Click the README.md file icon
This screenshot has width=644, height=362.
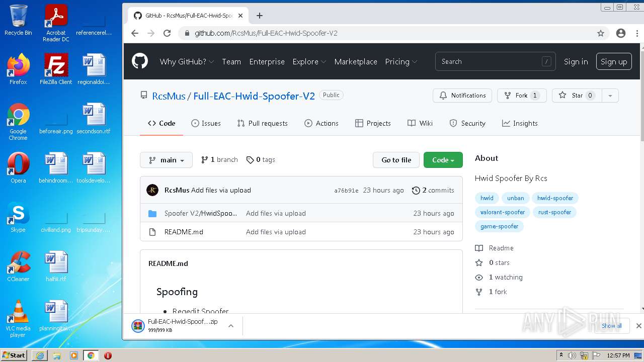pyautogui.click(x=152, y=232)
